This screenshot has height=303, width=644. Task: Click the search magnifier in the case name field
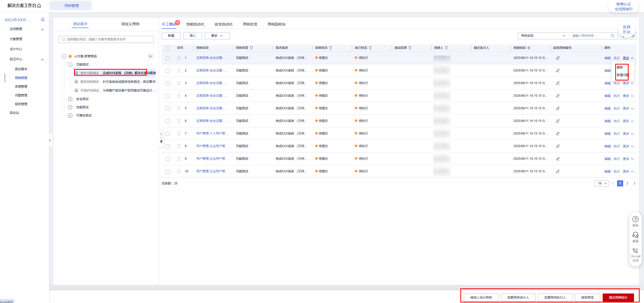pos(613,36)
